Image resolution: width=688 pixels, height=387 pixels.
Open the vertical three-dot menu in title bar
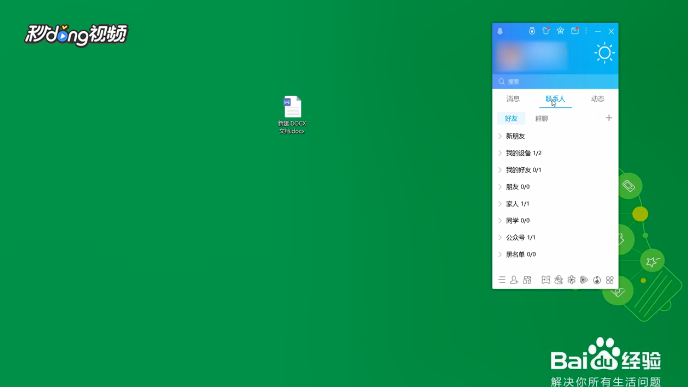(x=586, y=31)
